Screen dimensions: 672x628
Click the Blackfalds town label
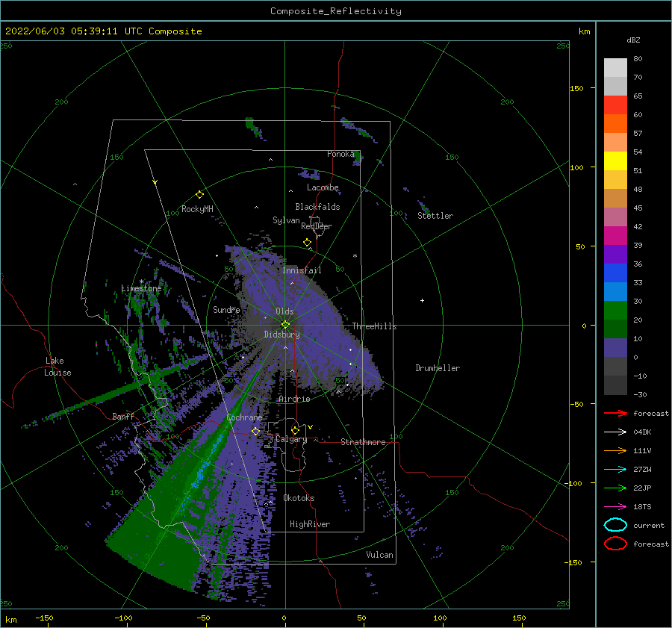317,207
